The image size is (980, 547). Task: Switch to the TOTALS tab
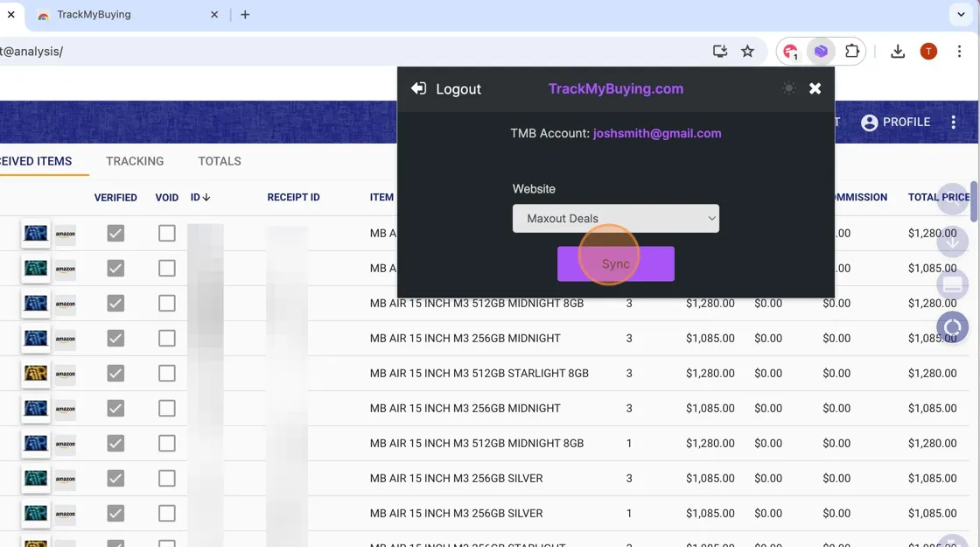tap(220, 161)
